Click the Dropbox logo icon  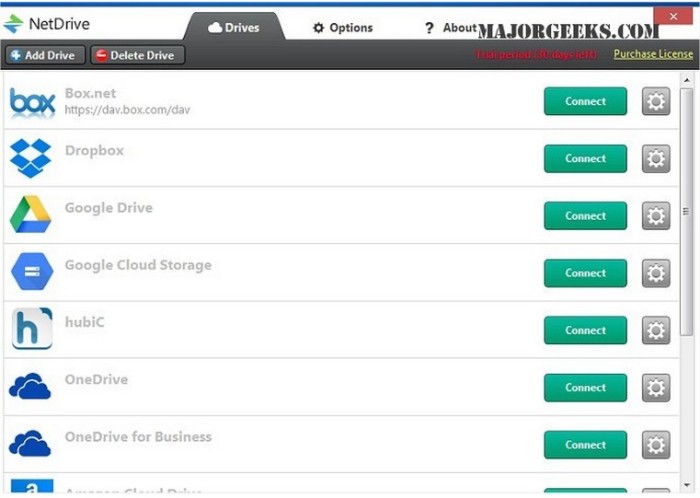[x=30, y=158]
